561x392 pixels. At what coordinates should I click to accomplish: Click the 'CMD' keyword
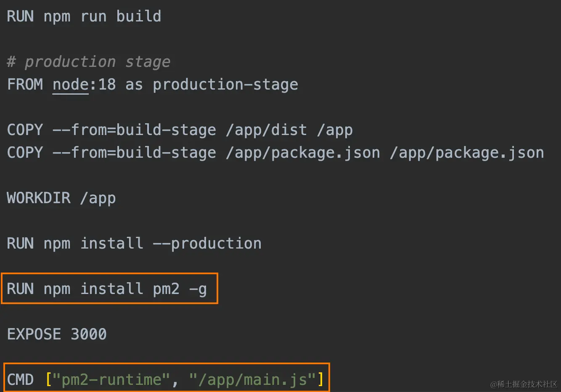tap(20, 380)
